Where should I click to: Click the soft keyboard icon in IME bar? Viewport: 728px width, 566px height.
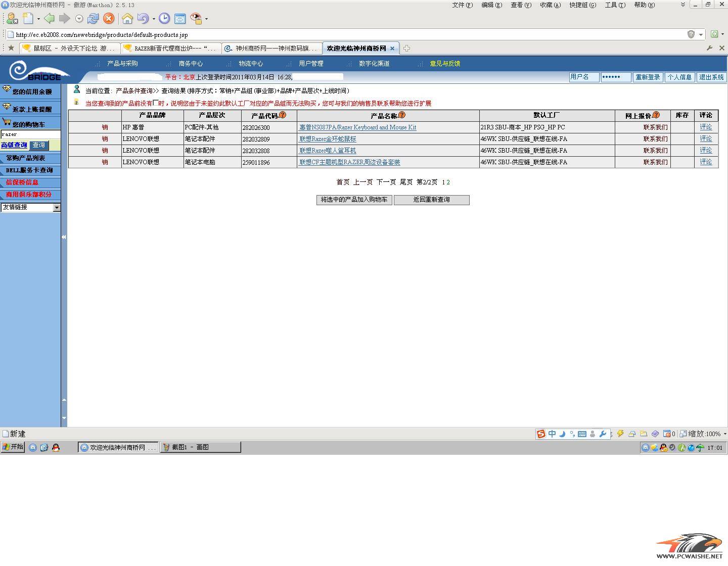[582, 434]
